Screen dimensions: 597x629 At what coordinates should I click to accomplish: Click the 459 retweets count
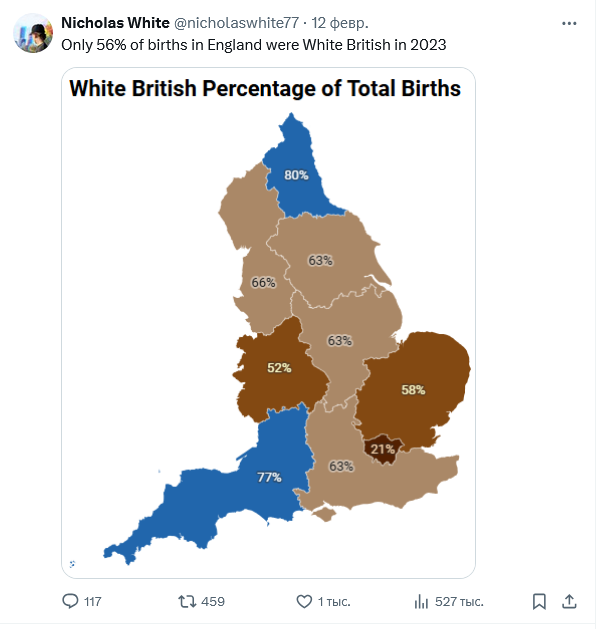click(213, 602)
